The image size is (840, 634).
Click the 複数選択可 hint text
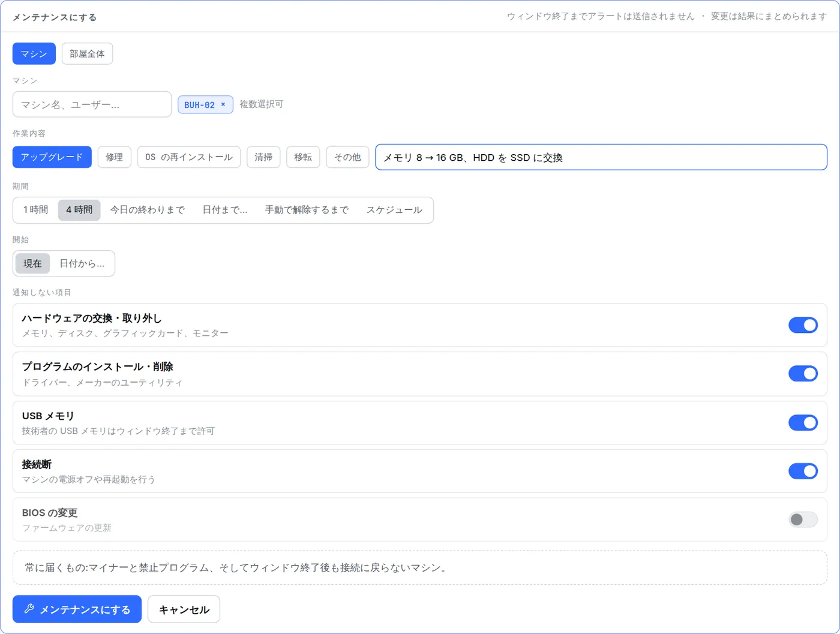tap(261, 104)
